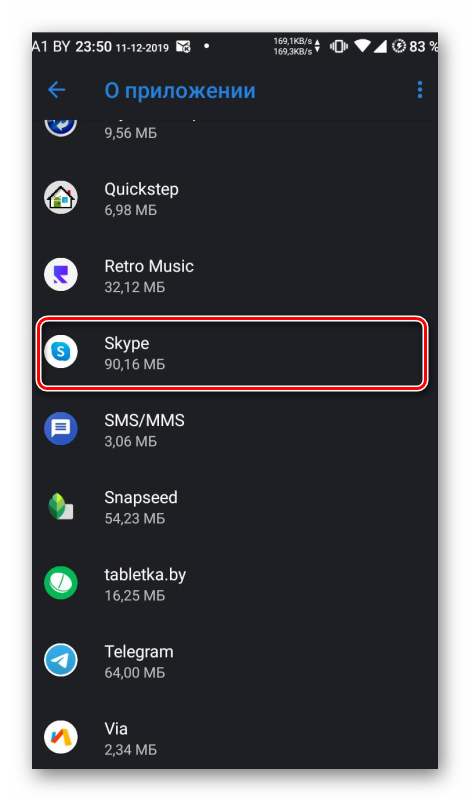
Task: Tap the partially visible app icon at top
Action: point(61,126)
